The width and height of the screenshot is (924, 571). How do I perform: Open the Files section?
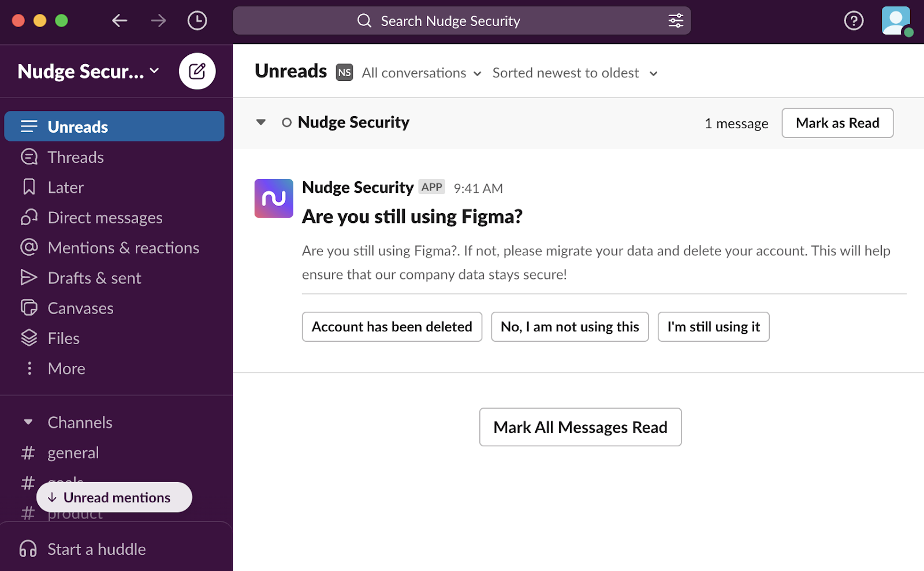[62, 338]
